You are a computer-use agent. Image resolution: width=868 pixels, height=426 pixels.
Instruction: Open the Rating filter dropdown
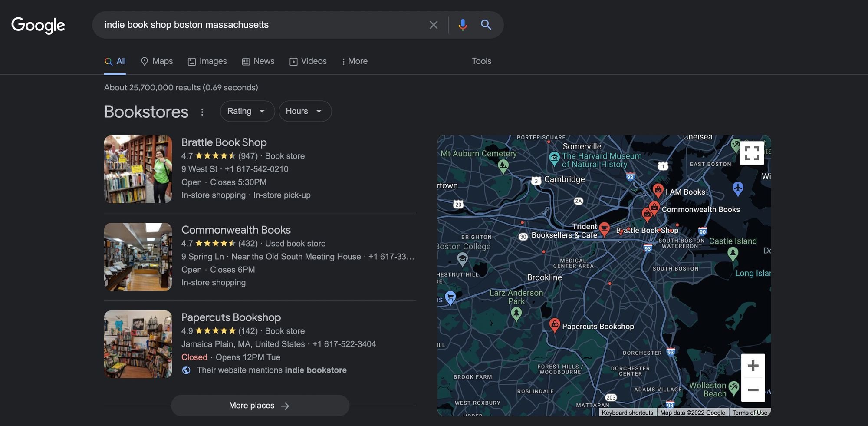coord(247,111)
